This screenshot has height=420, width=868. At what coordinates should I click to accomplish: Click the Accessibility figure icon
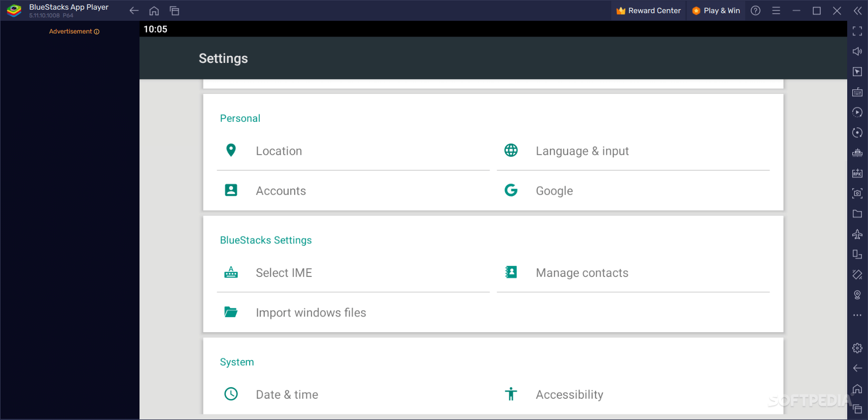[511, 394]
